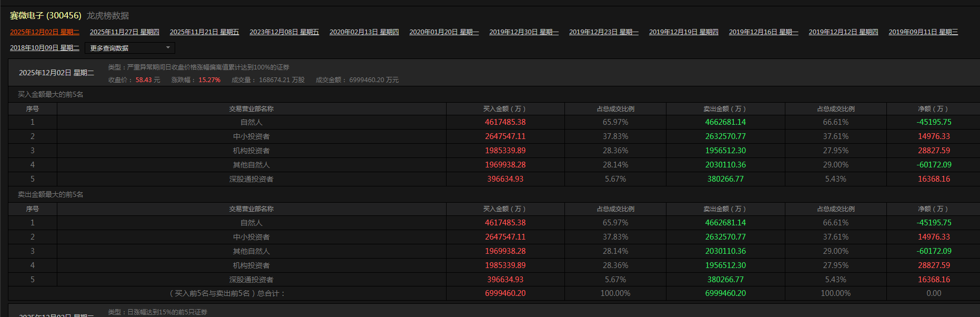Click the closing price 58.43 元
Image resolution: width=980 pixels, height=317 pixels.
[148, 80]
